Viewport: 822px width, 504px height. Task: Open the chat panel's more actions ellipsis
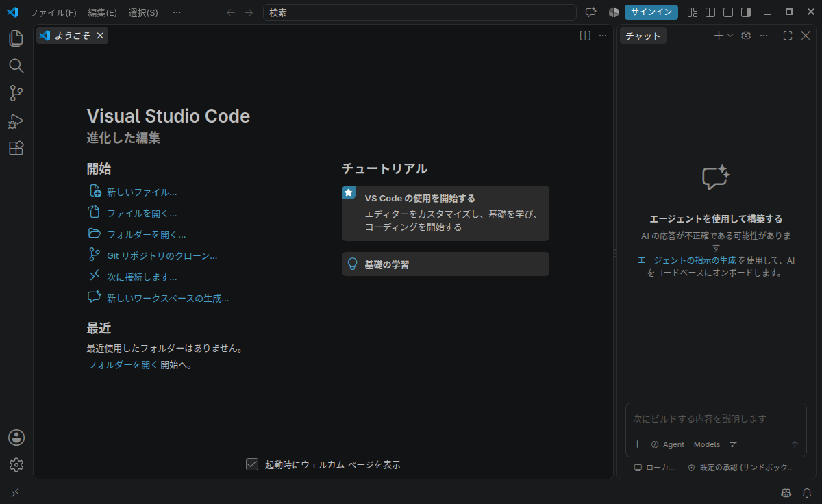tap(764, 36)
